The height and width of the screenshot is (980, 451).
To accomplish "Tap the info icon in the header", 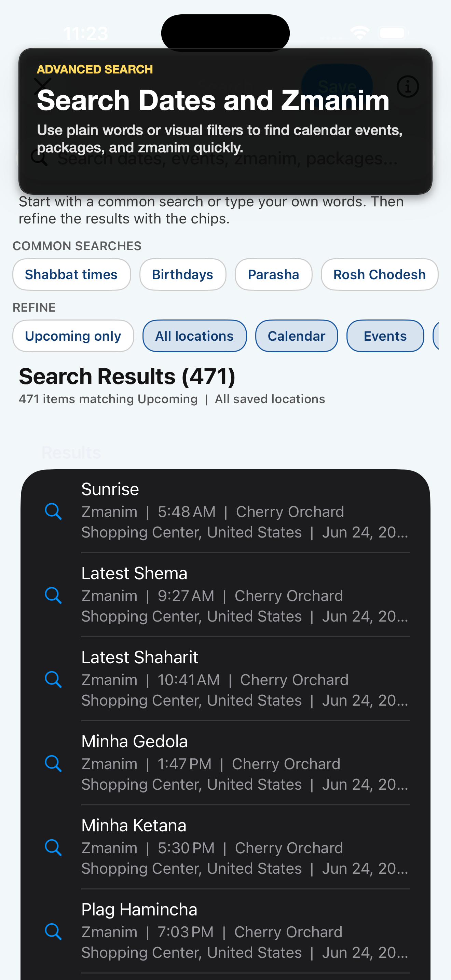I will [408, 87].
